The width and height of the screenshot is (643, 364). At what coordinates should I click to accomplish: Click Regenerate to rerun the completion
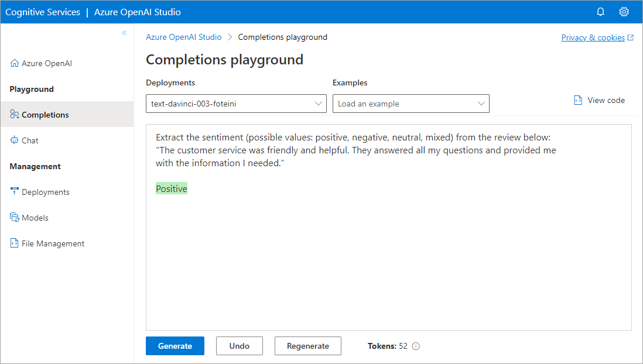(307, 346)
